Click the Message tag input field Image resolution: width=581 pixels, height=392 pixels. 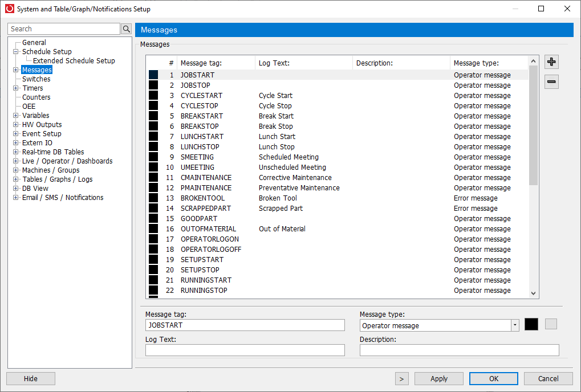pos(245,325)
